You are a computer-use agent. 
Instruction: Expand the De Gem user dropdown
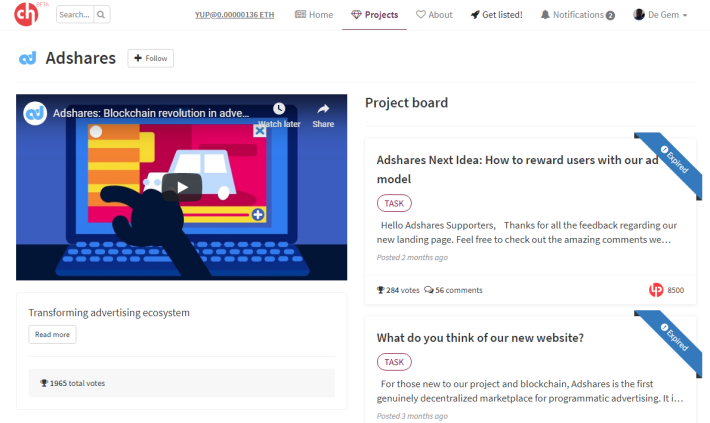pyautogui.click(x=660, y=14)
